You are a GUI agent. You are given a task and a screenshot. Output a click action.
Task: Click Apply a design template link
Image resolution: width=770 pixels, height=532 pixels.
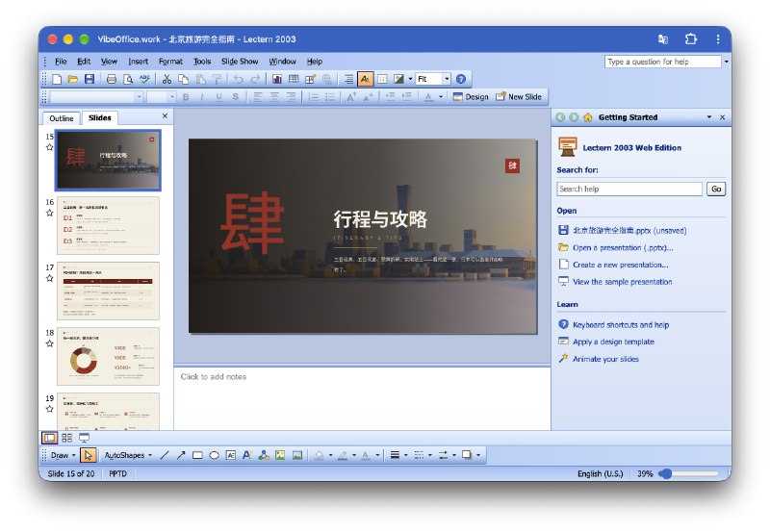pyautogui.click(x=613, y=342)
